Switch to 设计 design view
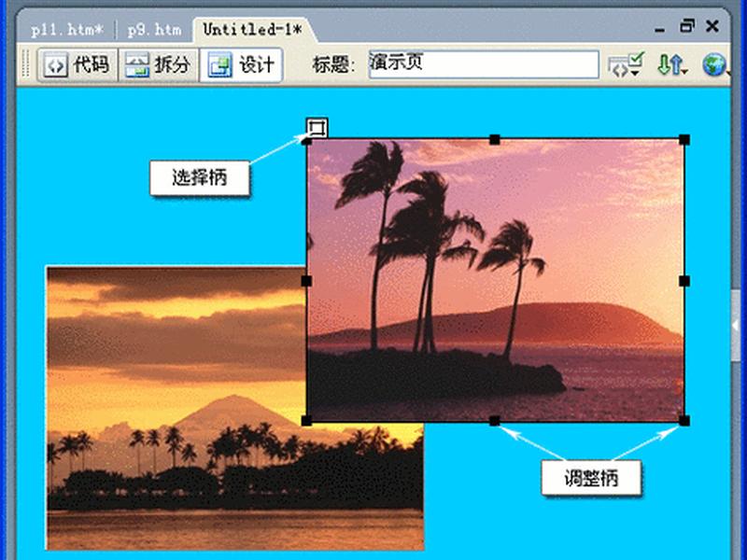 point(242,64)
